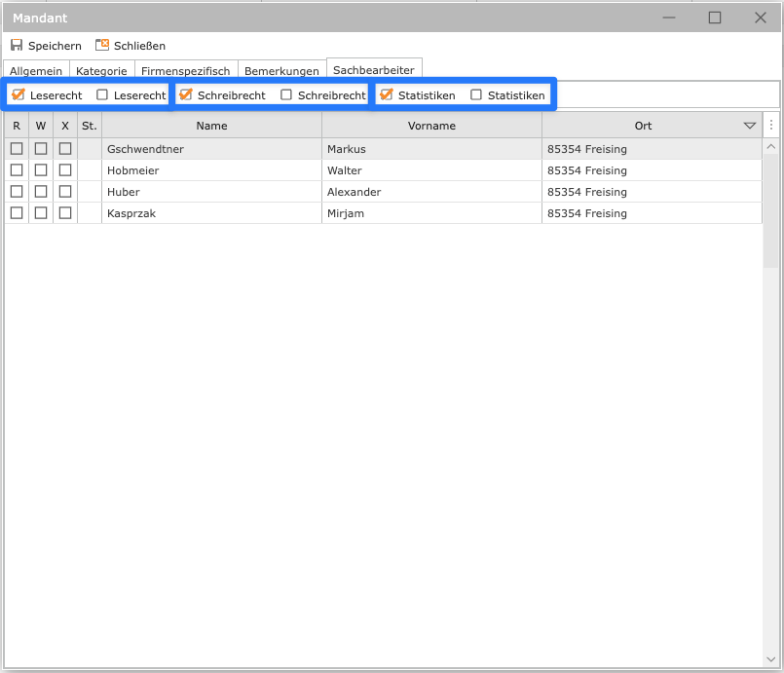
Task: Open the Ort column sort dropdown arrow
Action: tap(749, 126)
